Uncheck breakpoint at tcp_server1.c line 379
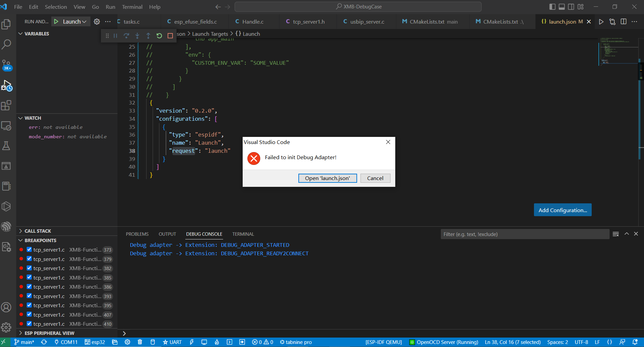The image size is (644, 347). tap(29, 259)
